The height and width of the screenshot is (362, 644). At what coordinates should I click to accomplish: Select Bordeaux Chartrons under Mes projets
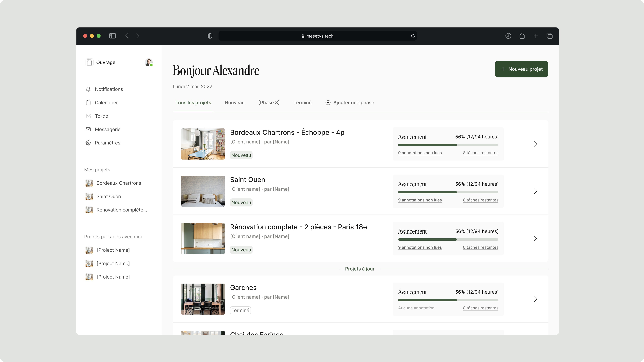click(x=119, y=183)
